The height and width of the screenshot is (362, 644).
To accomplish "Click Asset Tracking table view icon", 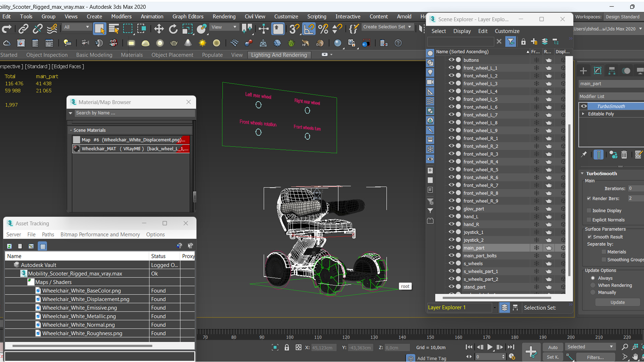I will [43, 246].
